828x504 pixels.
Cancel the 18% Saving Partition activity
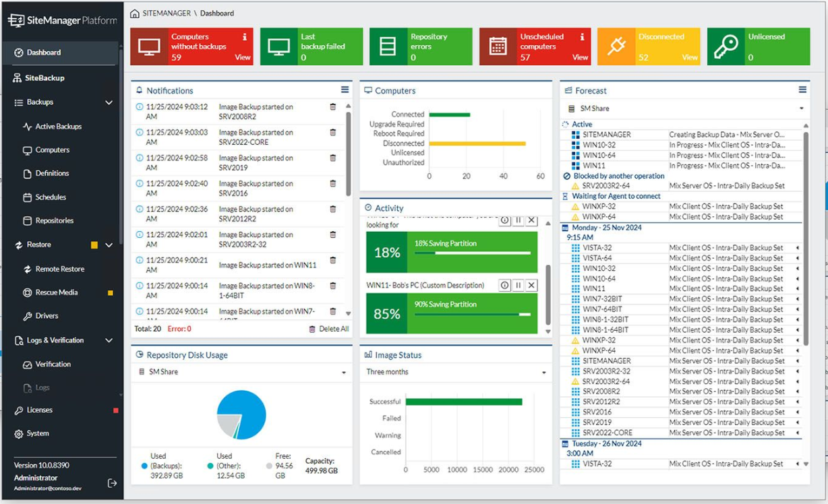(531, 220)
